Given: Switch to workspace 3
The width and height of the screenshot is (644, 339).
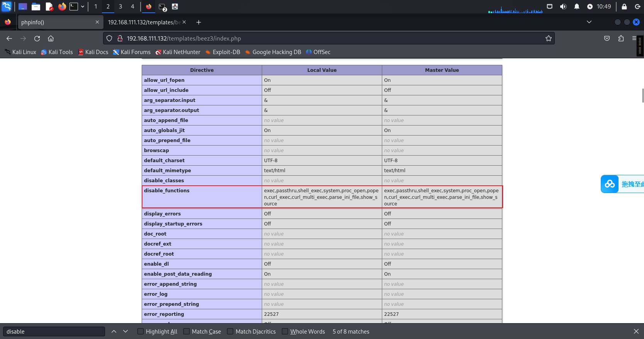Looking at the screenshot, I should [120, 7].
